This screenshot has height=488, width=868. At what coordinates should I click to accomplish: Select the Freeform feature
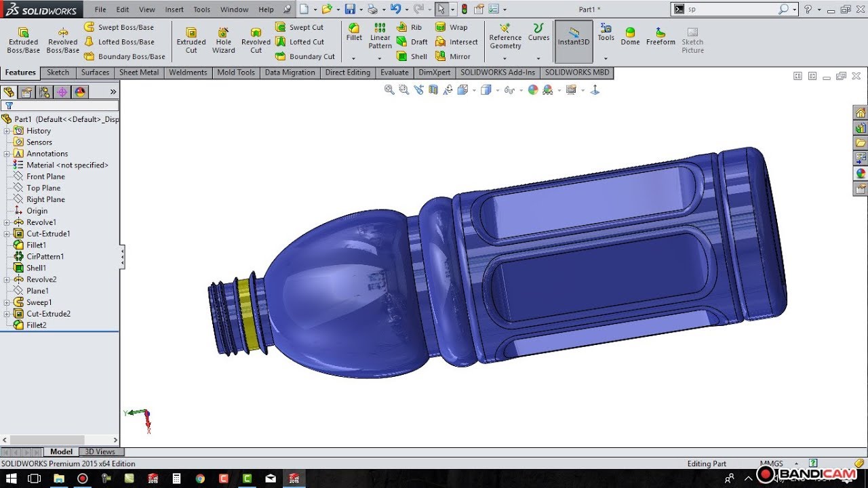(660, 36)
